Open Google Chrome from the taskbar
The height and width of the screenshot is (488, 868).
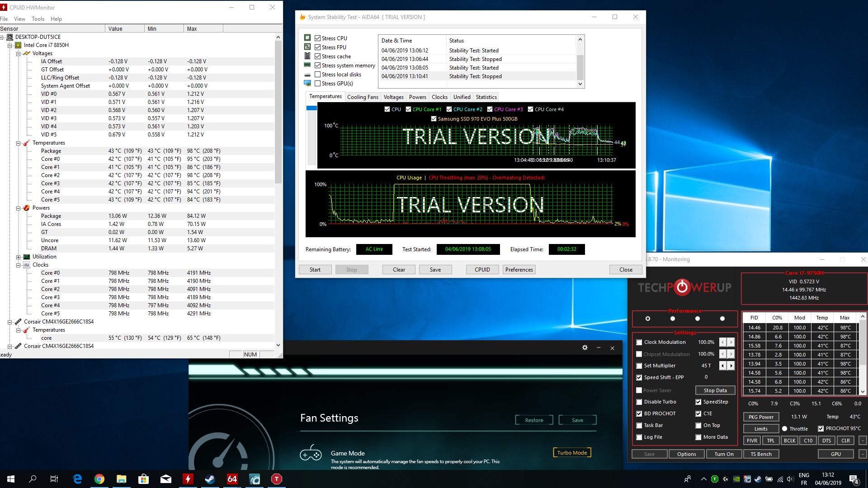tap(99, 479)
